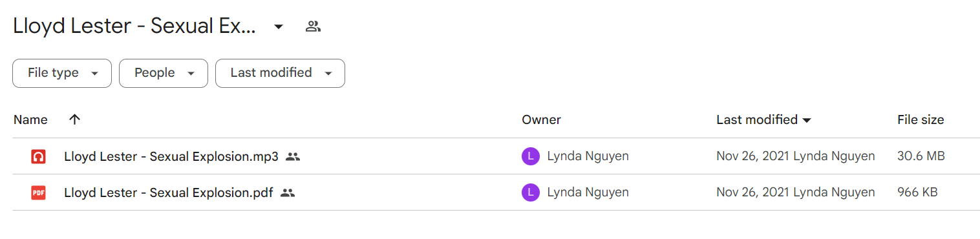980x239 pixels.
Task: Open the Last modified filter dropdown
Action: pyautogui.click(x=280, y=73)
